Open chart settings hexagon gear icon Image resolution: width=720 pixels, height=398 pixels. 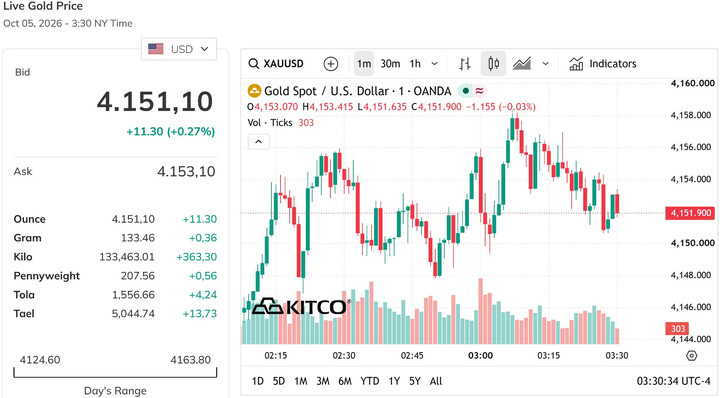tap(692, 355)
